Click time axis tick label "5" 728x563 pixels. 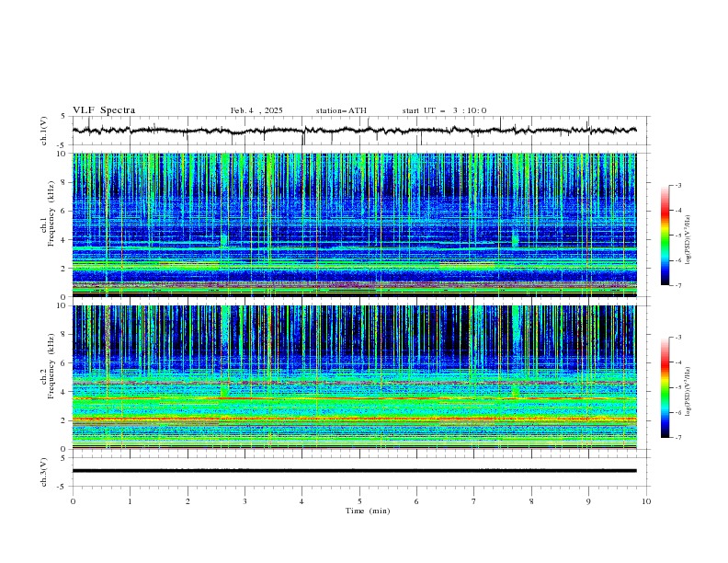click(x=359, y=501)
